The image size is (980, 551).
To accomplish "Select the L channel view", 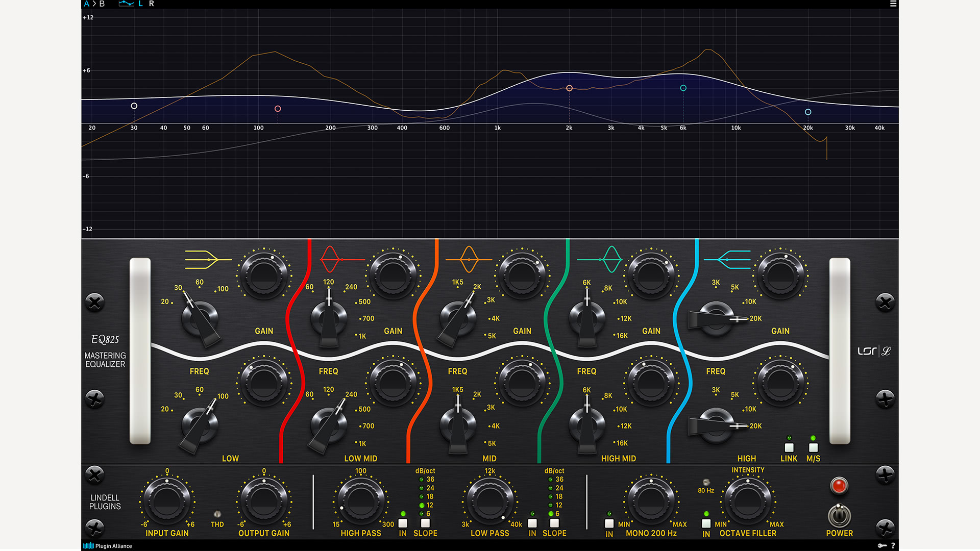I will pos(139,4).
